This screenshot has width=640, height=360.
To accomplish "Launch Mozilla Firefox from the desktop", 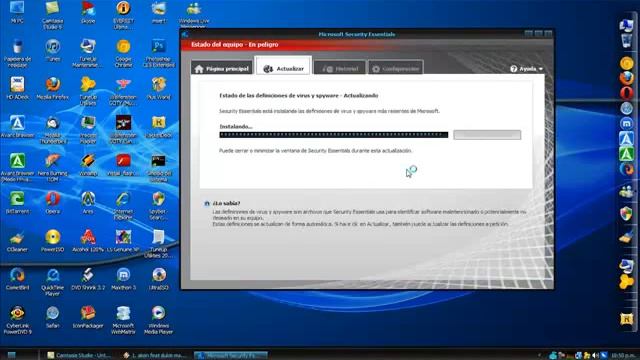I will pyautogui.click(x=53, y=88).
